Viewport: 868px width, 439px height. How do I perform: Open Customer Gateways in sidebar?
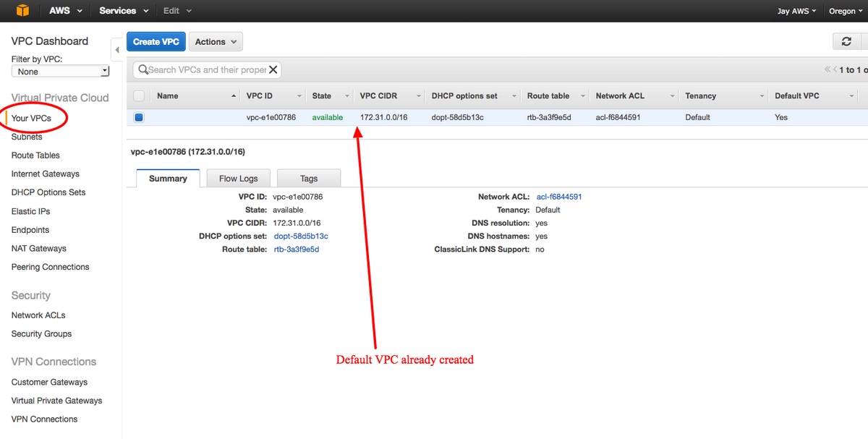click(49, 382)
